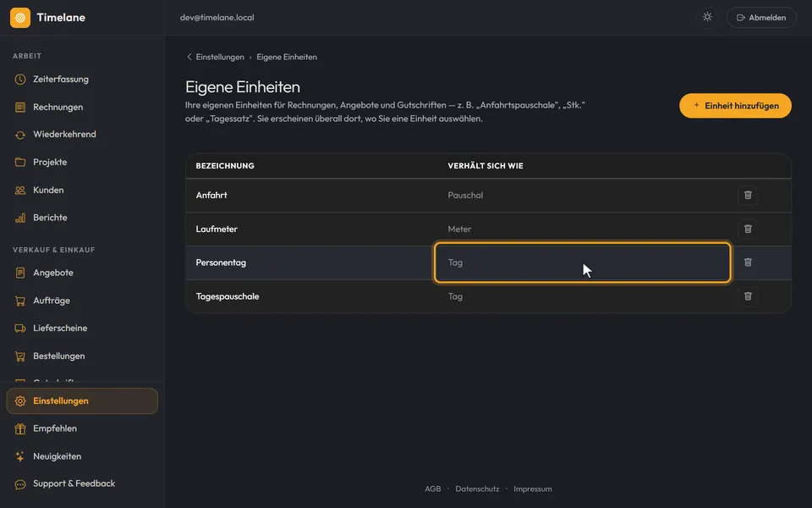This screenshot has width=812, height=508.
Task: Click the Laufmeter unit name
Action: (217, 229)
